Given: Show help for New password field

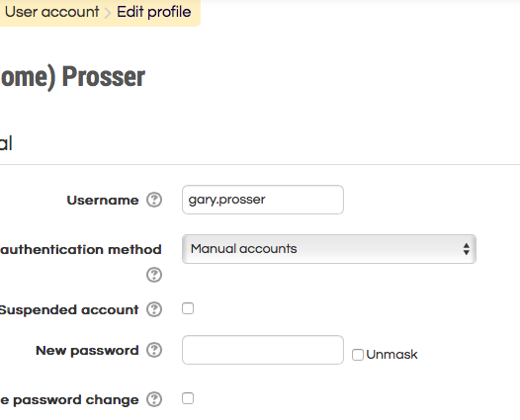Looking at the screenshot, I should tap(154, 350).
